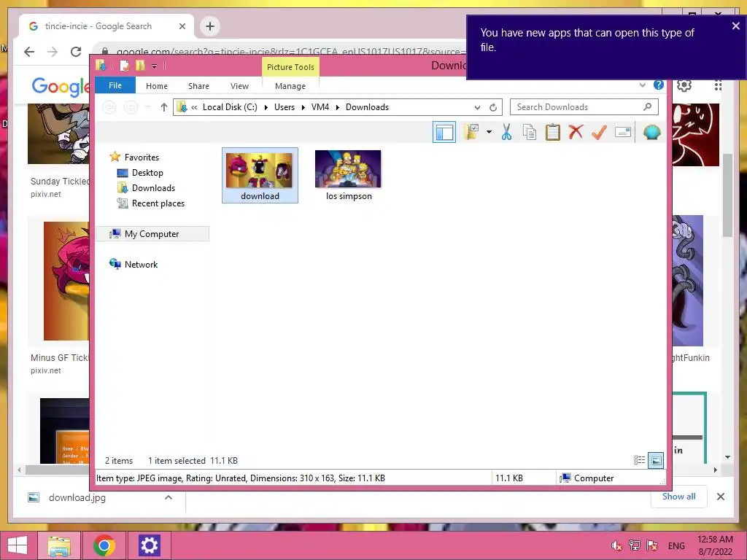Image resolution: width=747 pixels, height=560 pixels.
Task: Select VM4 in the address path
Action: (320, 107)
